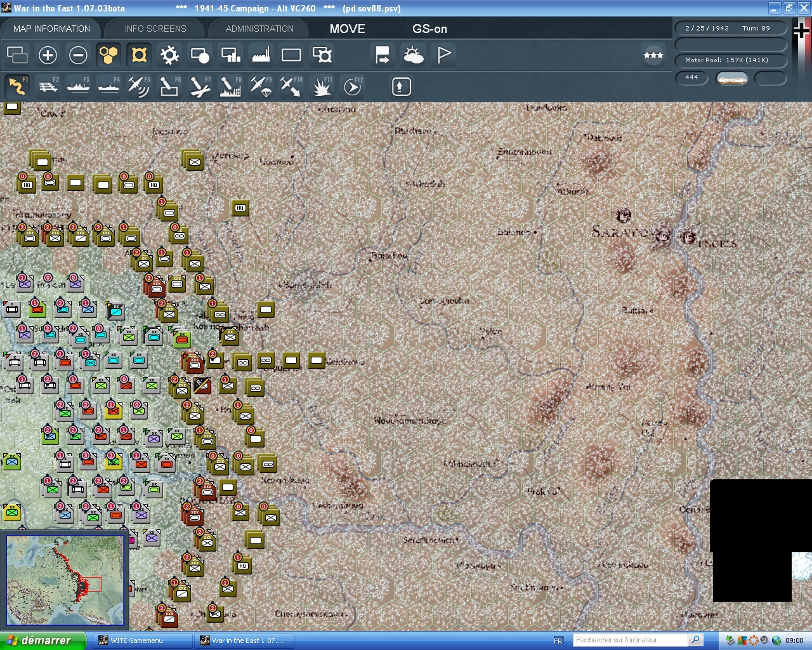Choose the F9 air transport parachute icon
The width and height of the screenshot is (812, 650).
[260, 86]
